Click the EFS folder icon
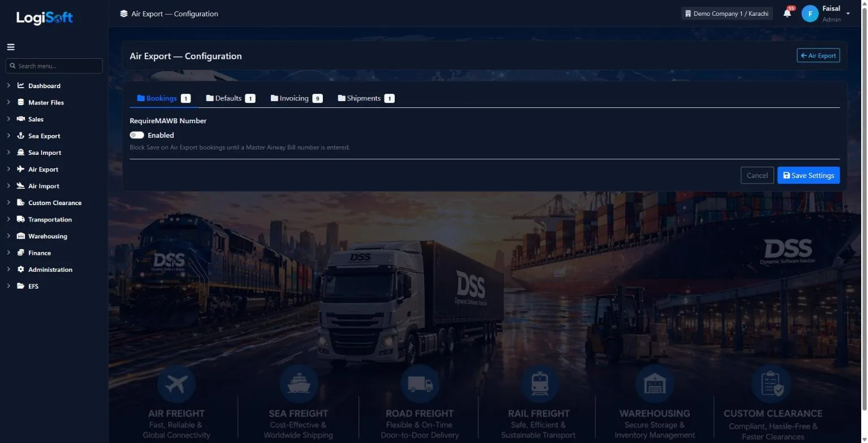 21,286
